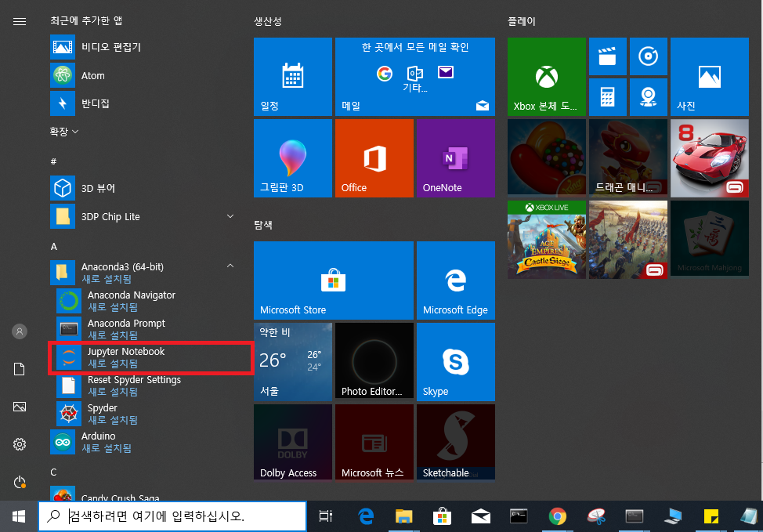Screen dimensions: 763x532
Task: Open Task View on the taskbar
Action: pyautogui.click(x=326, y=516)
